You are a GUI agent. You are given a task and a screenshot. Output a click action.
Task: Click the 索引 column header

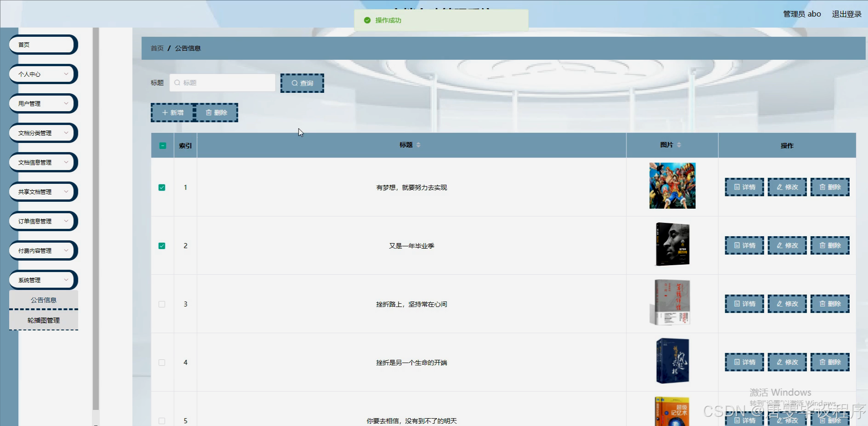[186, 146]
